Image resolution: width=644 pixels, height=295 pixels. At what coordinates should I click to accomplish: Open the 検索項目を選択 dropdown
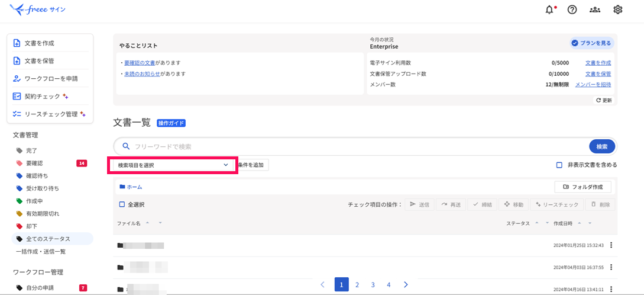tap(173, 165)
